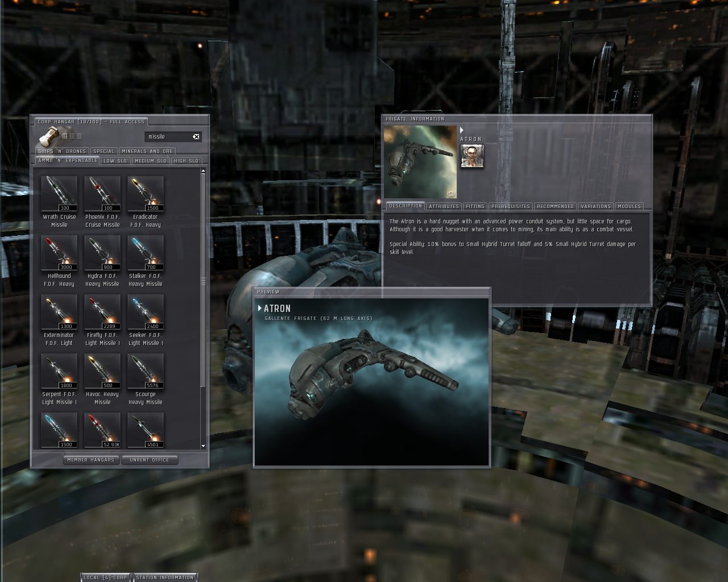The image size is (728, 582).
Task: Switch hangar to details view
Action: 72,136
